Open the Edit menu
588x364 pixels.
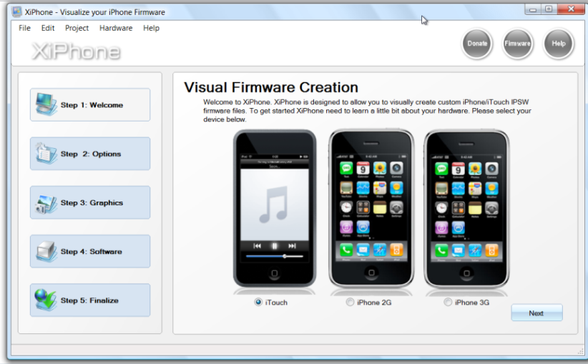tap(48, 28)
